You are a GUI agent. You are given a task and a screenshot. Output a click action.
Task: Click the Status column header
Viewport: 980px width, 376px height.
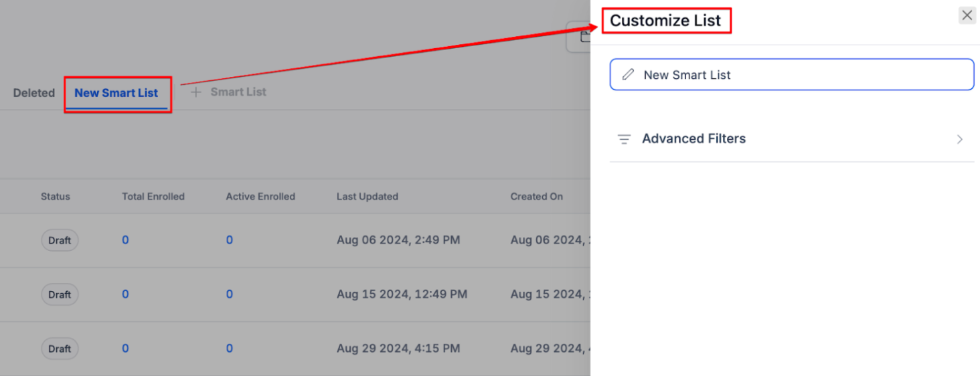pyautogui.click(x=56, y=197)
